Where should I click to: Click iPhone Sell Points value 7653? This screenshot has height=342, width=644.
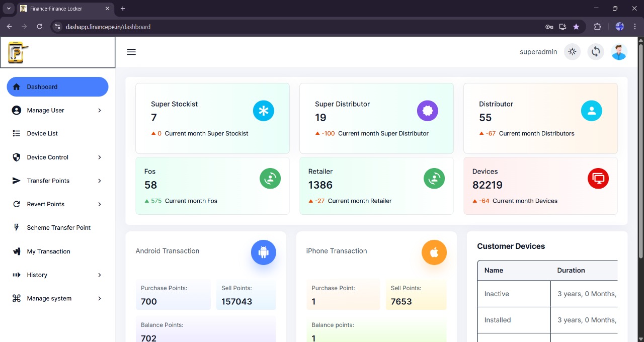pyautogui.click(x=401, y=302)
